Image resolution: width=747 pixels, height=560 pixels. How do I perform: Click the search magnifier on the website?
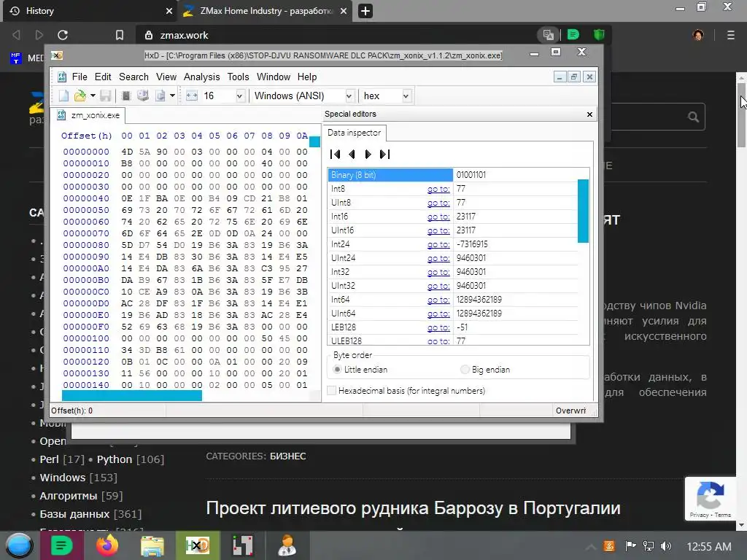point(693,117)
